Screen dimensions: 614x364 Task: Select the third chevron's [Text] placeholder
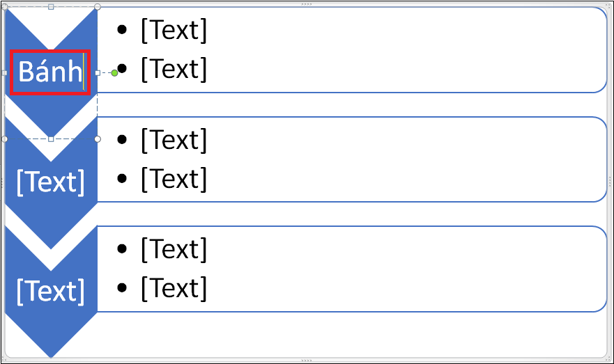51,292
